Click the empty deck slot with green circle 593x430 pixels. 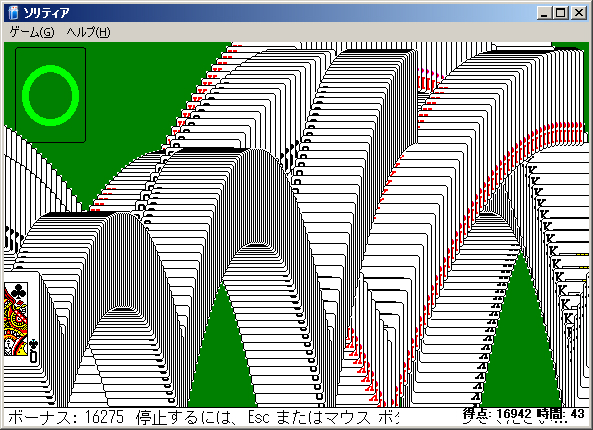[50, 95]
